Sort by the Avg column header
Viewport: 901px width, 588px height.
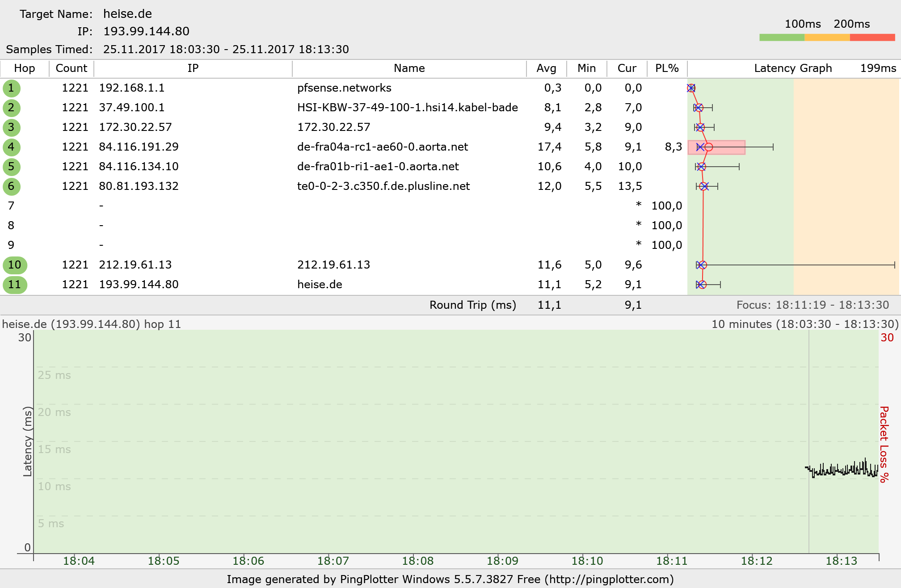pos(546,68)
